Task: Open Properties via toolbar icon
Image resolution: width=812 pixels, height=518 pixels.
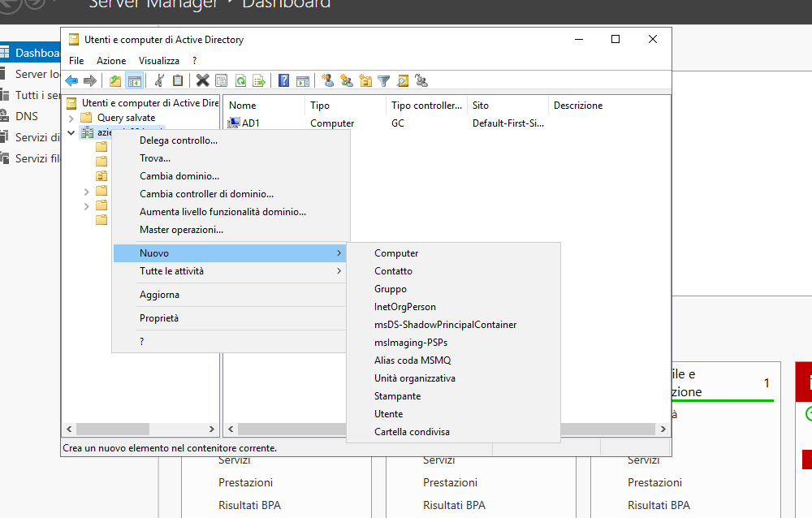Action: (x=221, y=81)
